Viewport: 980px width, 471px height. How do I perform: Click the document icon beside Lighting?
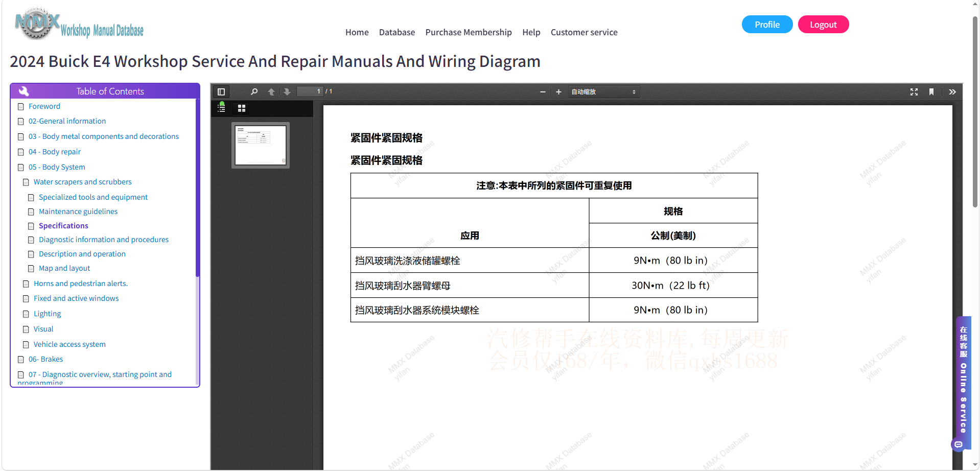26,314
